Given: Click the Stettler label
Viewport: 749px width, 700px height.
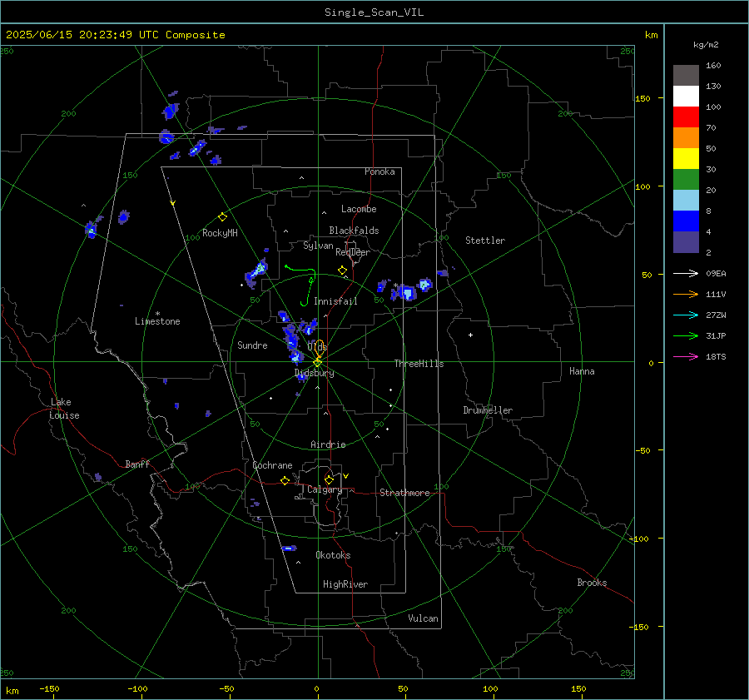Looking at the screenshot, I should 485,241.
